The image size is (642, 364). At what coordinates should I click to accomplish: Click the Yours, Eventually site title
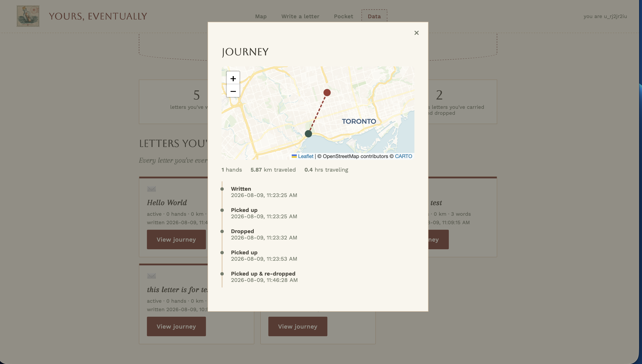[98, 16]
